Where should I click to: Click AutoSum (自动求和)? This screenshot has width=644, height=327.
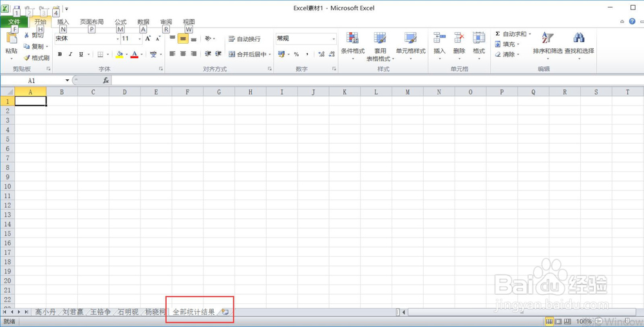[510, 34]
